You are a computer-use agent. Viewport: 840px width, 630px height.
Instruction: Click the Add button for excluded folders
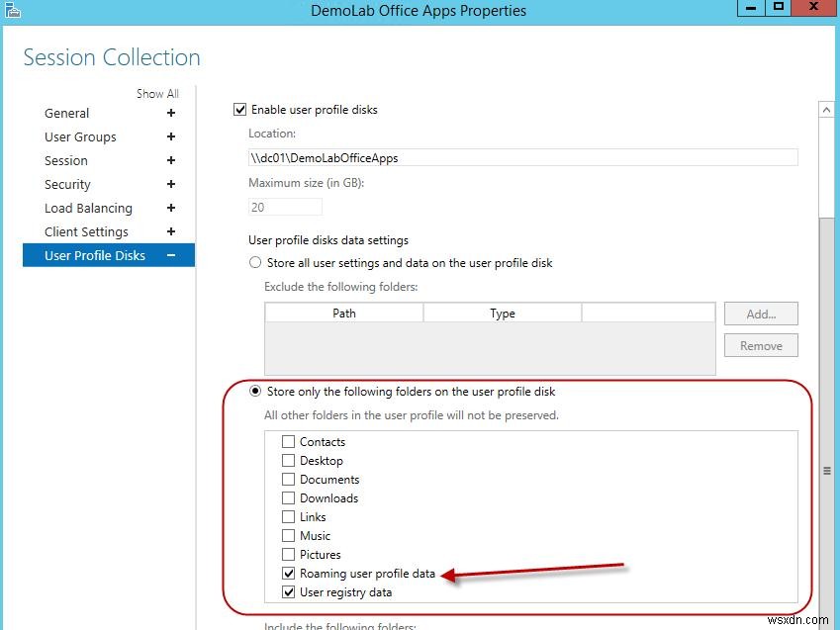(x=760, y=313)
